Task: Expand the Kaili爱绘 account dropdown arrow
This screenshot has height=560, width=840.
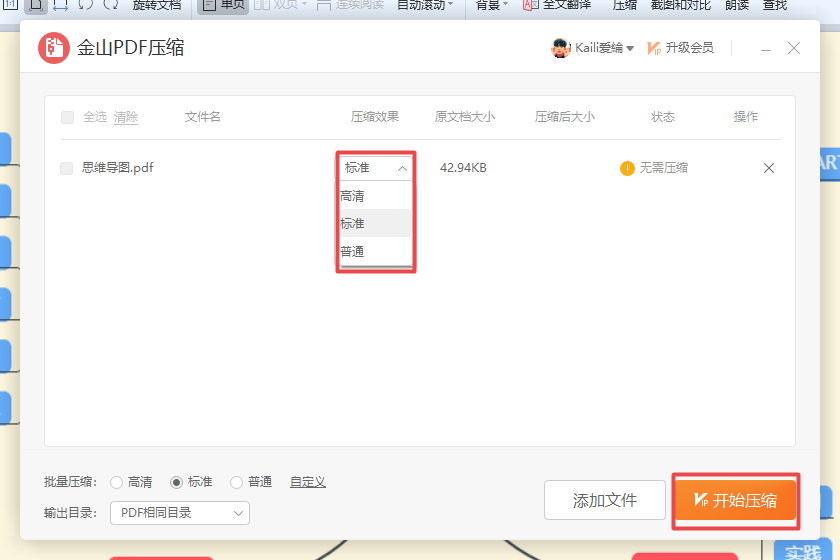Action: pos(630,49)
